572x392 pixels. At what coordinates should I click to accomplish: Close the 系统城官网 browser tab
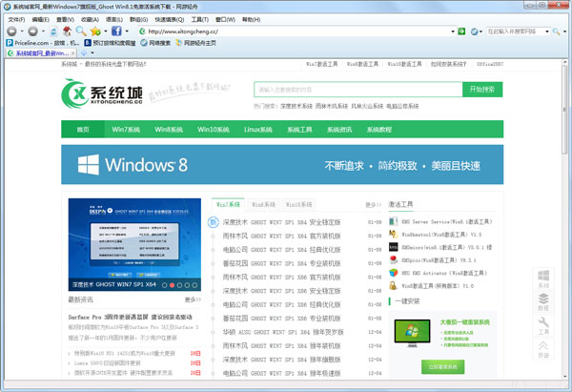(x=73, y=53)
